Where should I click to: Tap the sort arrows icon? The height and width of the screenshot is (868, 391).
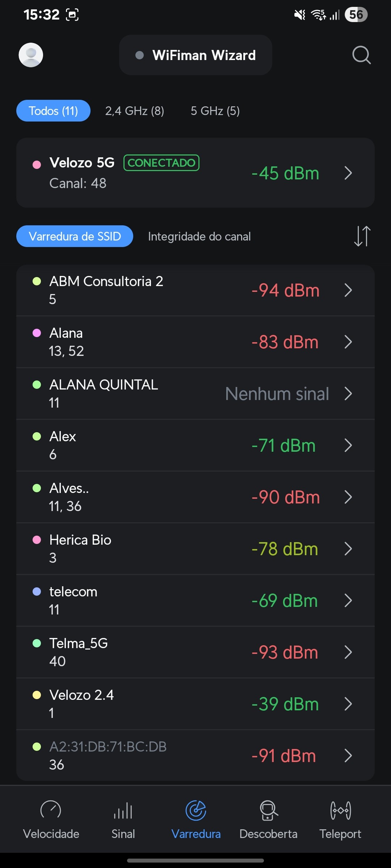(362, 236)
